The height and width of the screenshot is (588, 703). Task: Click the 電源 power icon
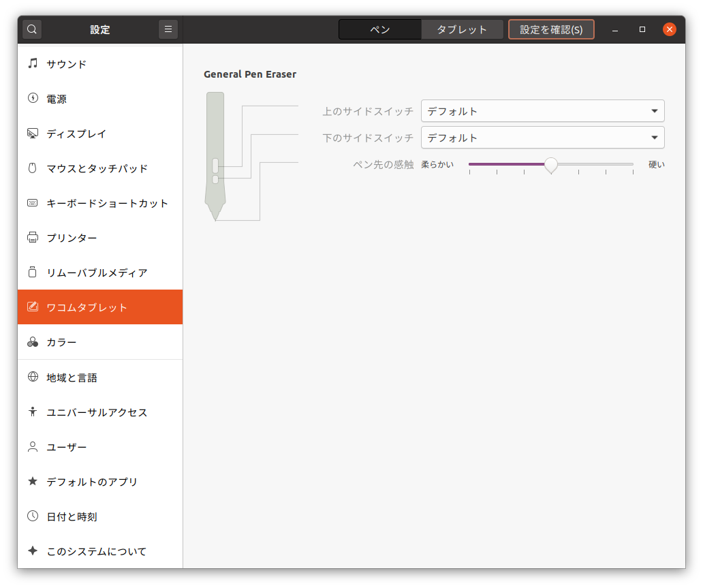(33, 99)
